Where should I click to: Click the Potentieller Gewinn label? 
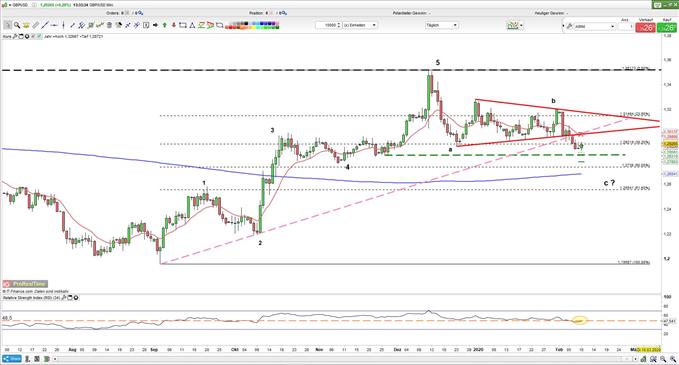click(x=409, y=13)
